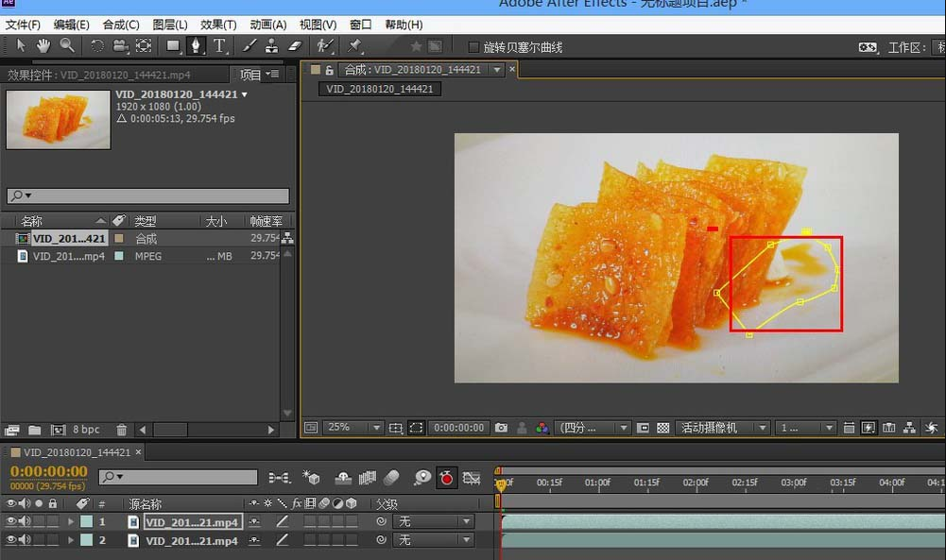Viewport: 946px width, 560px height.
Task: Mute audio for layer 2
Action: 25,540
